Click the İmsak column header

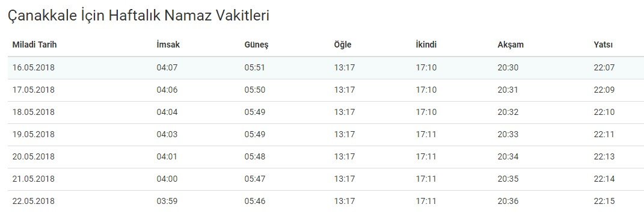[168, 45]
